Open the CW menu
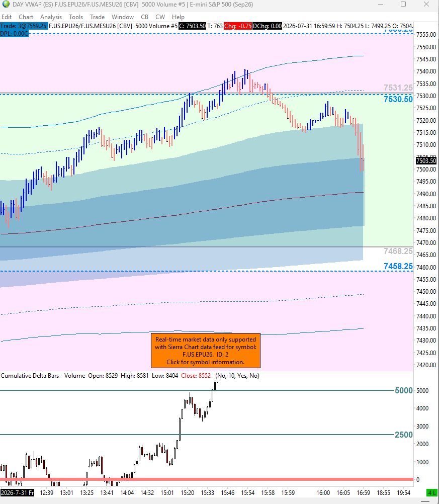 (160, 17)
